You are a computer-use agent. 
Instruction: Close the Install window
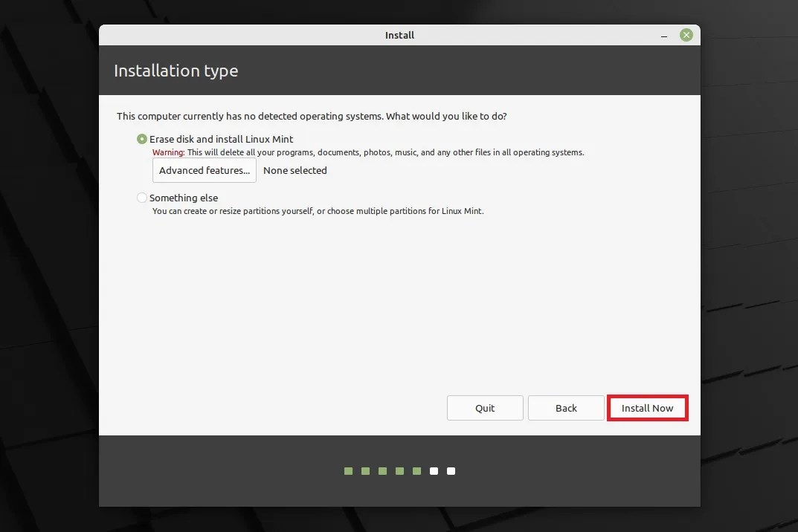tap(686, 35)
